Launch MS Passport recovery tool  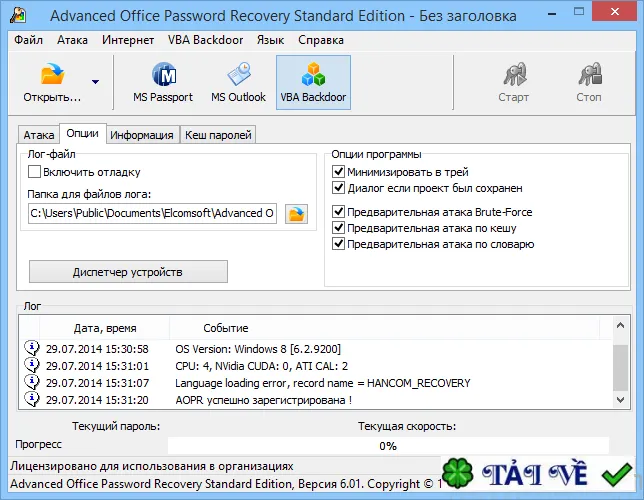[163, 83]
